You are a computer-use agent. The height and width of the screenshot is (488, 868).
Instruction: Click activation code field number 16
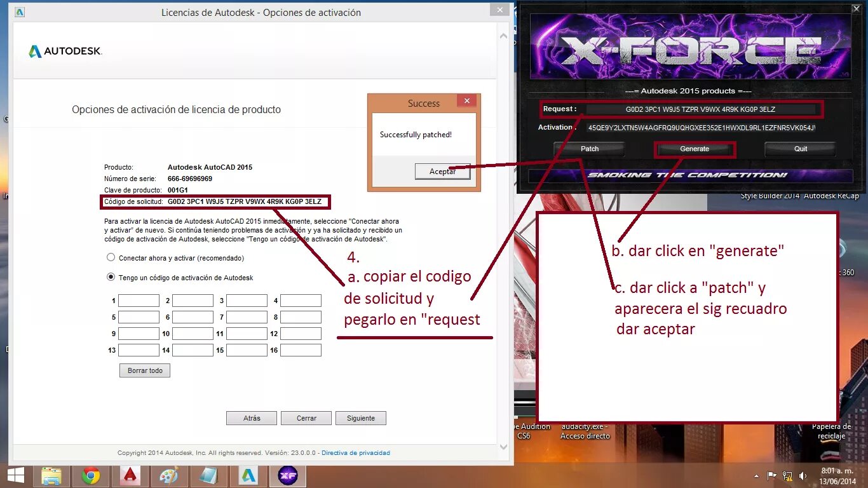(301, 350)
